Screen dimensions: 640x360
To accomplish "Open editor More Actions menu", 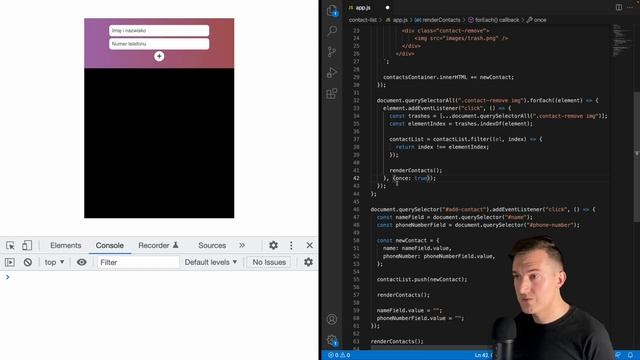I will point(630,7).
